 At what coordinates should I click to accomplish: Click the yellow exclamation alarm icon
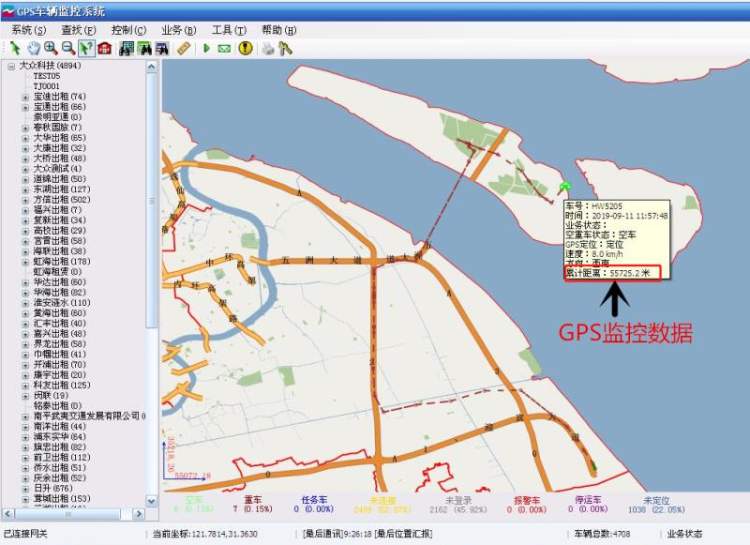pos(246,48)
